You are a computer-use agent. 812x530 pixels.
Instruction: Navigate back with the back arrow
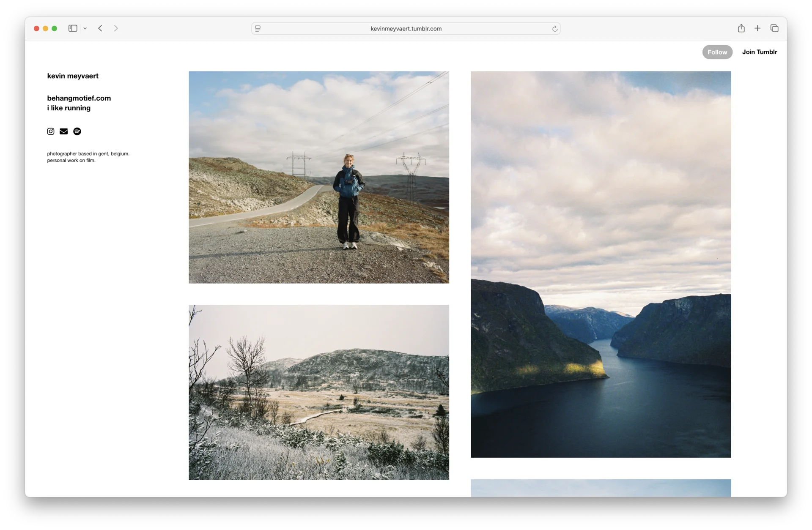(x=100, y=28)
